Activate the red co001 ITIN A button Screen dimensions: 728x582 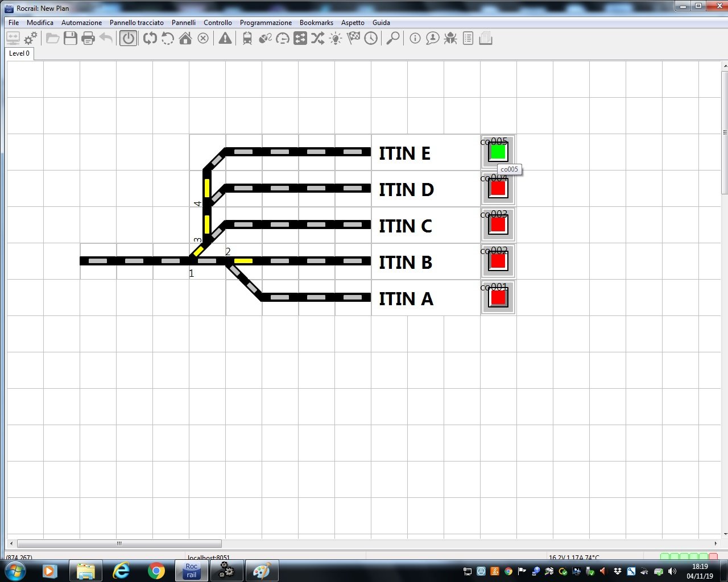498,297
